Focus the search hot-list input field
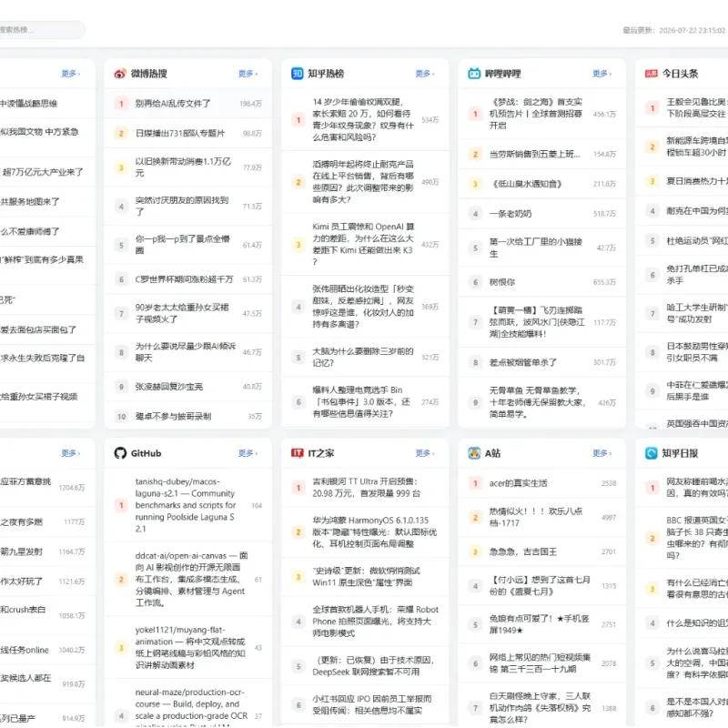 [41, 30]
